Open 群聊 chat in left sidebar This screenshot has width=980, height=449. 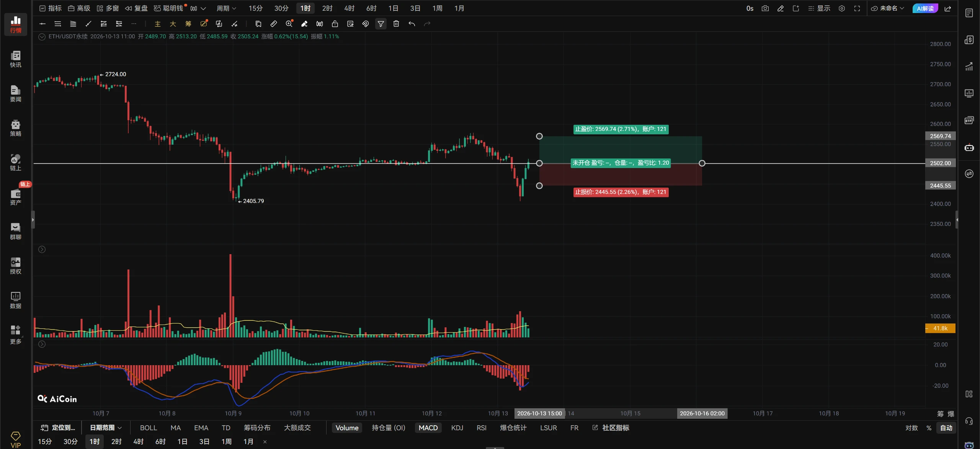pos(15,232)
